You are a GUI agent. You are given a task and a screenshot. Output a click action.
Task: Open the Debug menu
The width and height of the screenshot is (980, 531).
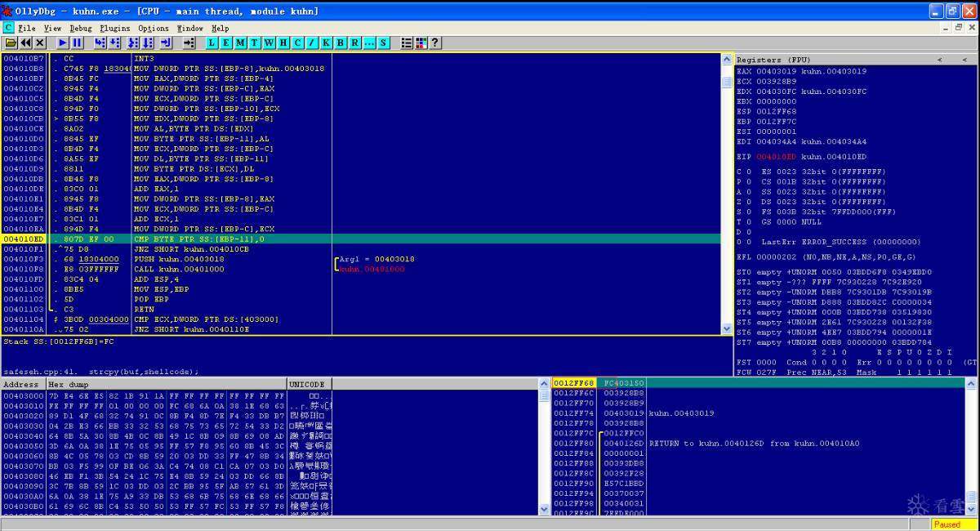coord(81,28)
